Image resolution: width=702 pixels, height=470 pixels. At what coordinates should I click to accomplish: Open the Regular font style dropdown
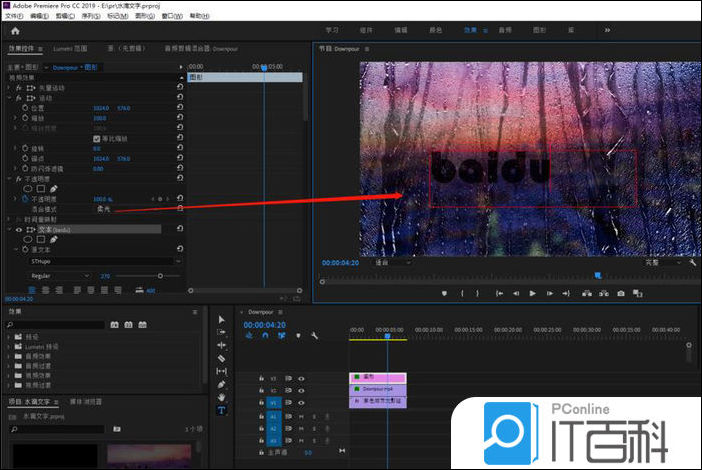click(x=58, y=275)
